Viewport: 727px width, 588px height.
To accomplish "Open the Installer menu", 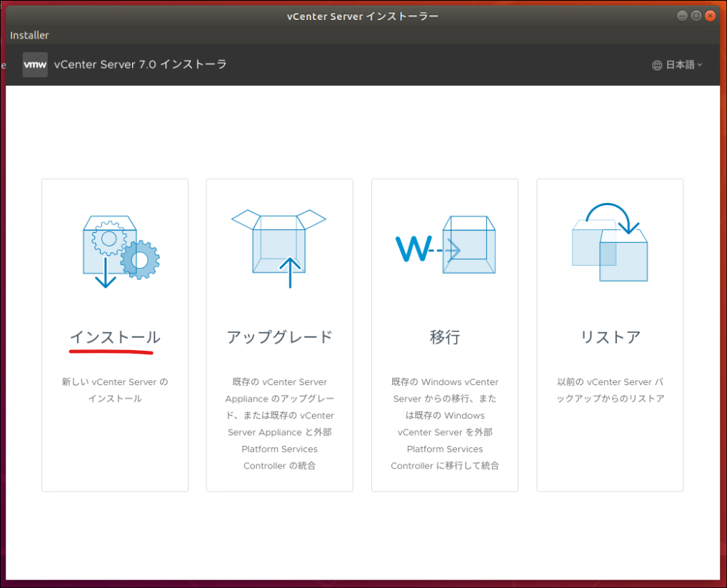I will pos(29,35).
